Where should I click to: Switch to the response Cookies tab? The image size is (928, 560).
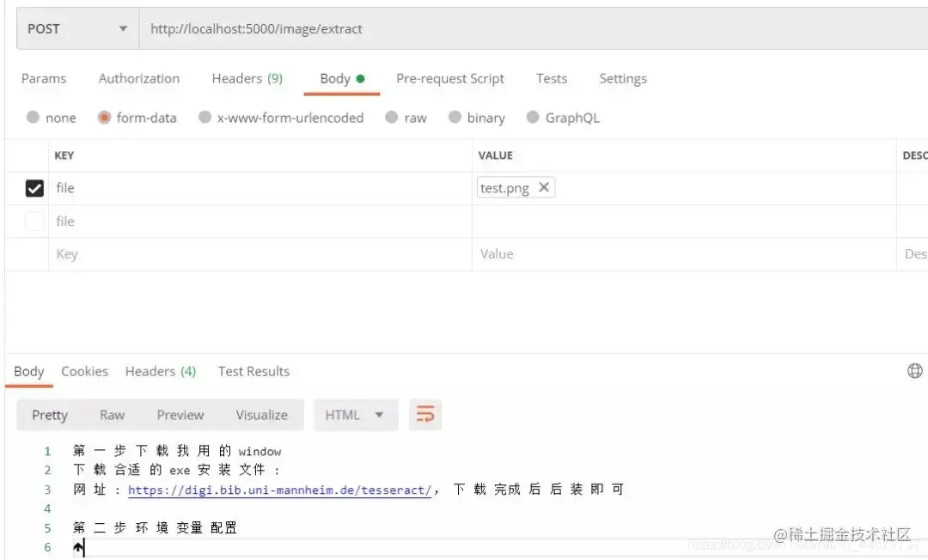pos(84,371)
